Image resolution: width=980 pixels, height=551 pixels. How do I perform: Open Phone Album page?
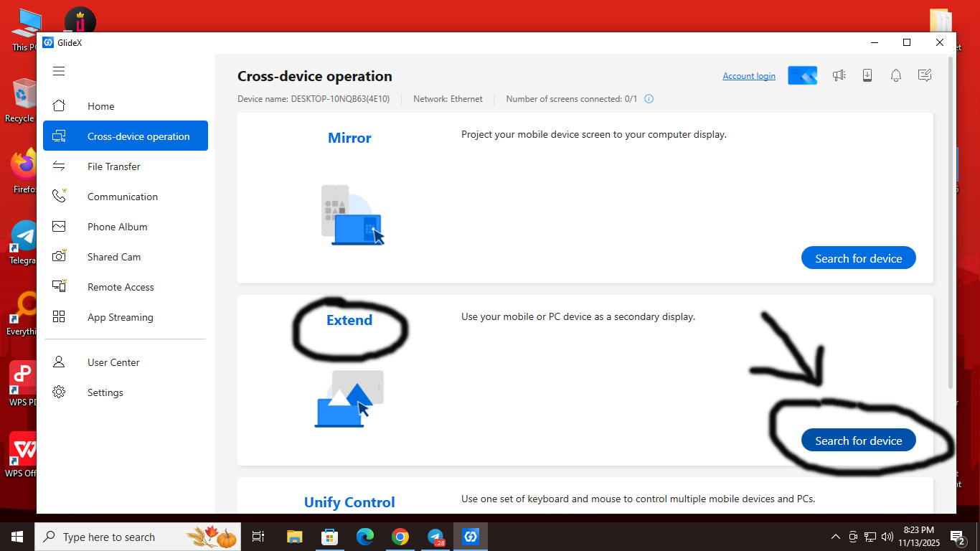click(x=117, y=227)
